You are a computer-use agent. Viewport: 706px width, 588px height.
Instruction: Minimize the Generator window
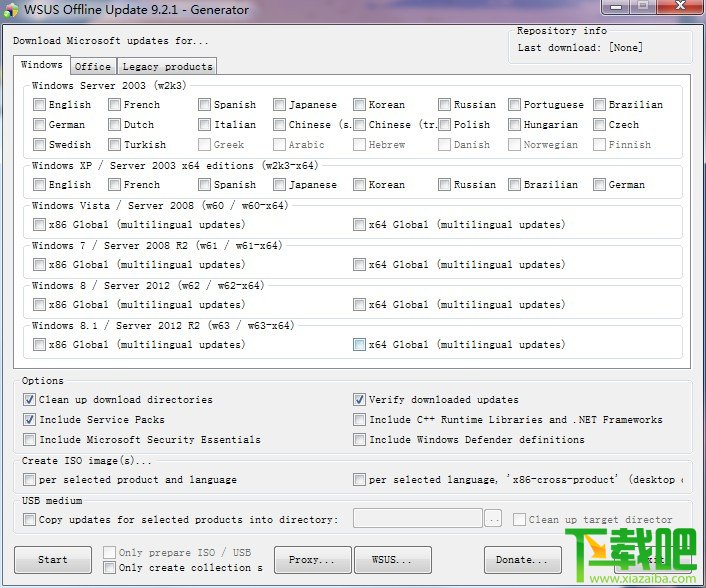click(615, 7)
